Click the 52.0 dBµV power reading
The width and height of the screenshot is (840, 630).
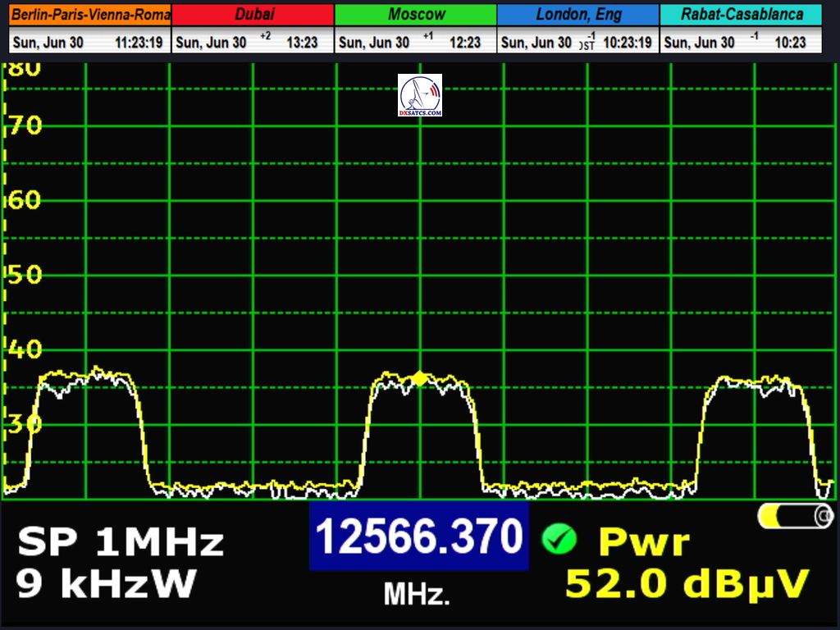tap(687, 584)
